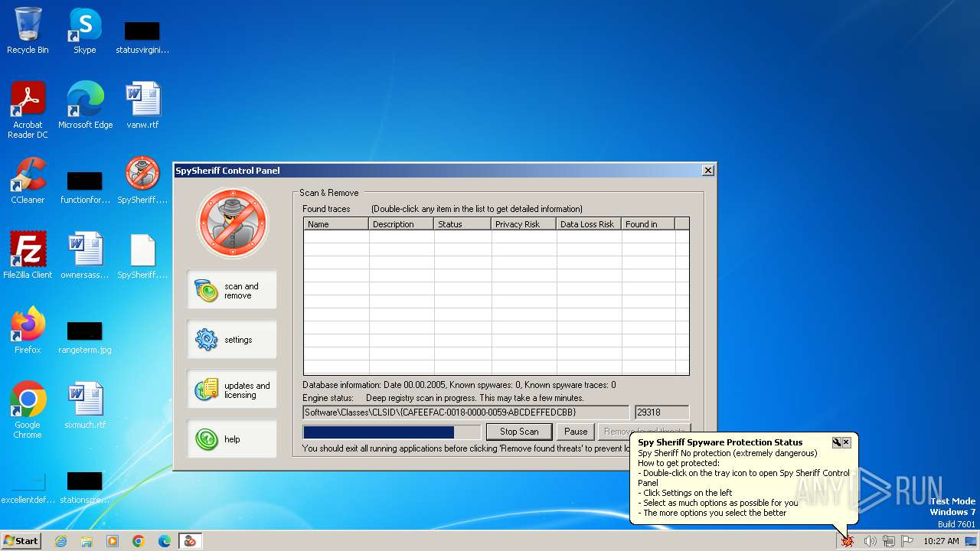The height and width of the screenshot is (551, 980).
Task: Open the SpySheriff settings section
Action: tap(232, 340)
